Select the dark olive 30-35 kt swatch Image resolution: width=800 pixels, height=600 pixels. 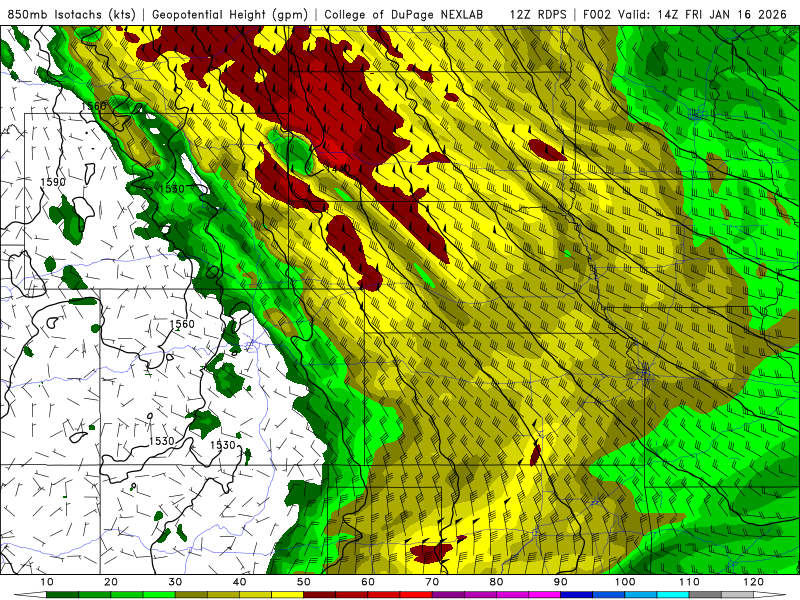click(191, 595)
